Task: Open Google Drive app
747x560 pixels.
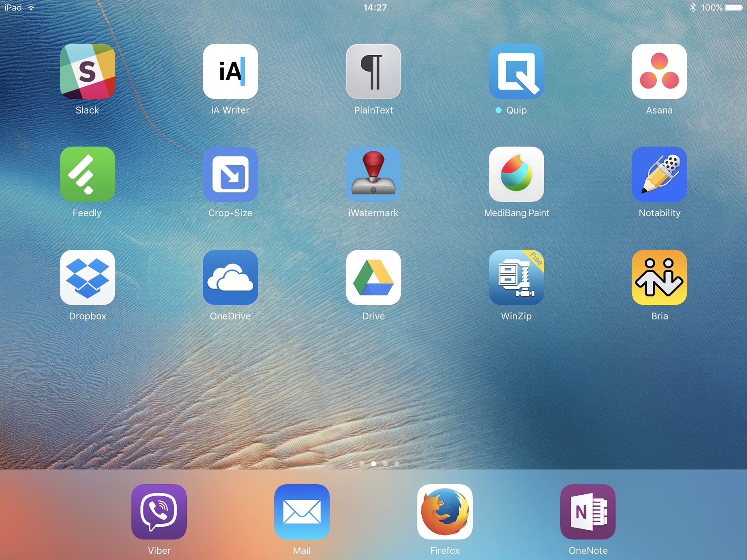Action: point(373,277)
